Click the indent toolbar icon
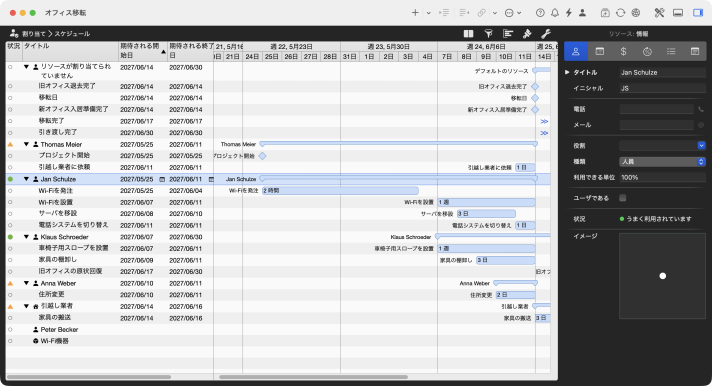 click(444, 13)
